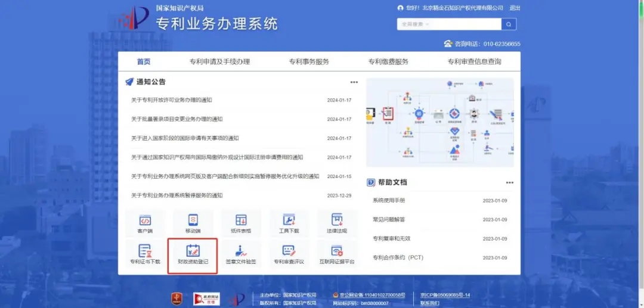Click the 退出 logout link
Image resolution: width=644 pixels, height=308 pixels.
pos(515,8)
